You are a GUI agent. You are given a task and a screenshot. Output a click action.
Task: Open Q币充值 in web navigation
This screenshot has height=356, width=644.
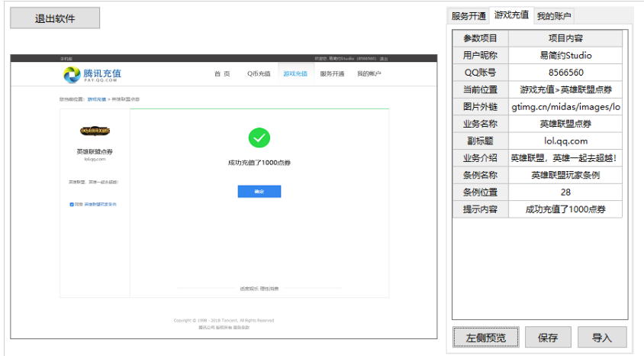(259, 73)
